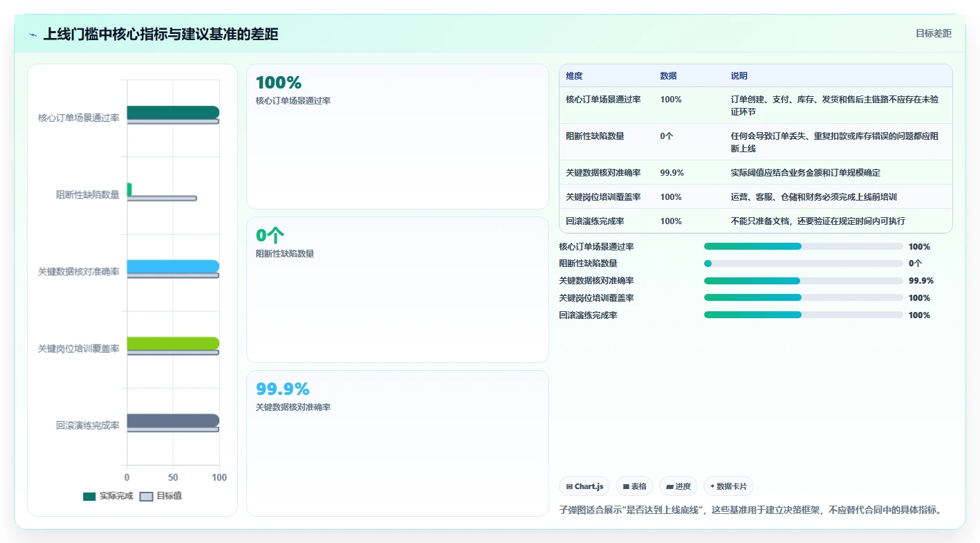Click the 回滚演练完成率 progress bar
The height and width of the screenshot is (543, 980).
point(804,315)
